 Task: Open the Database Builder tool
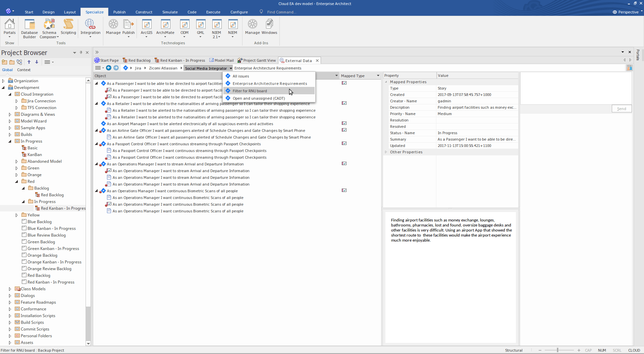[30, 29]
